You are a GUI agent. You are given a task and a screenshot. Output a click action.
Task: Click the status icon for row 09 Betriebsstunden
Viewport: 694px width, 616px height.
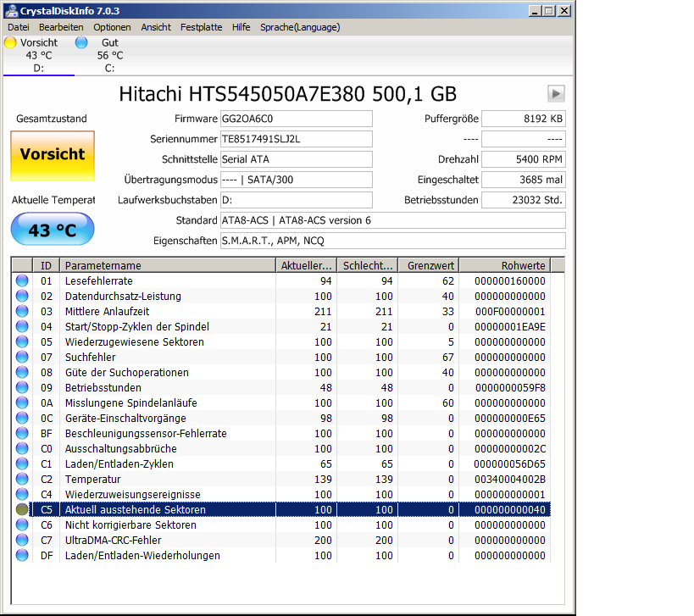coord(22,388)
